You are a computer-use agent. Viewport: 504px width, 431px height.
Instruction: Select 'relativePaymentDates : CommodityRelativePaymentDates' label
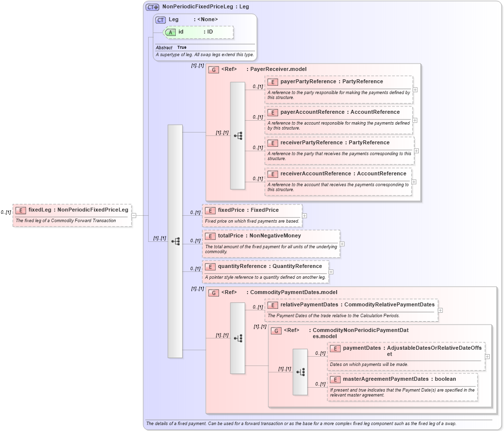click(357, 304)
